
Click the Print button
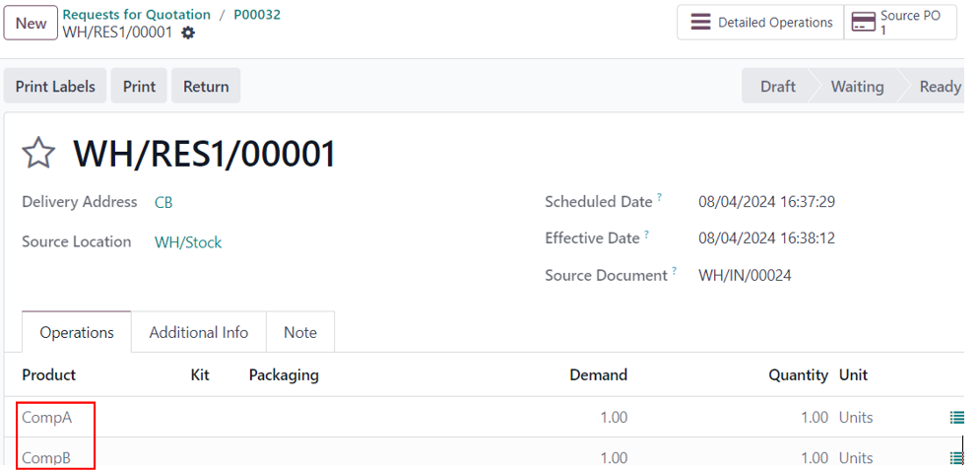click(x=140, y=87)
